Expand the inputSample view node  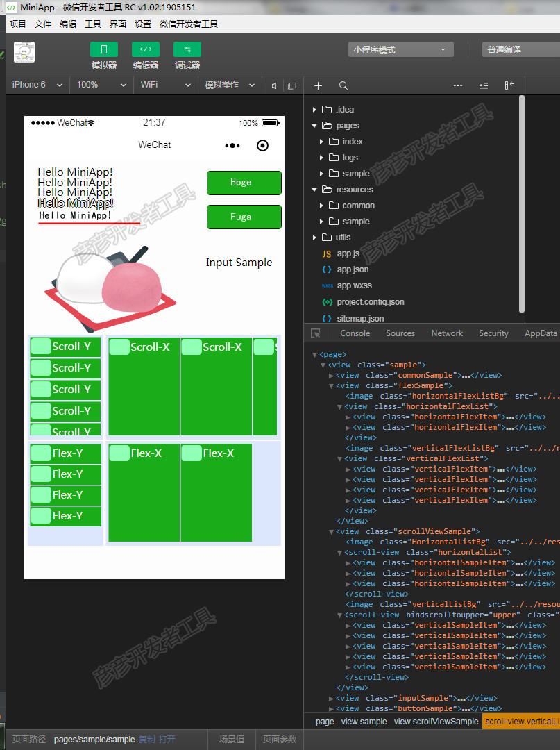pyautogui.click(x=331, y=699)
